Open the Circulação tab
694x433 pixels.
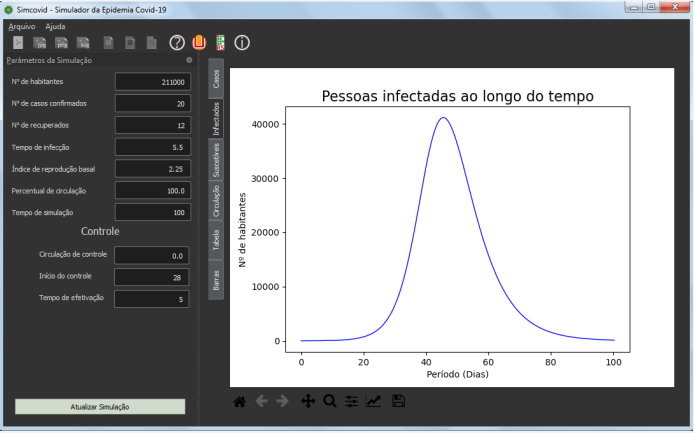click(216, 201)
